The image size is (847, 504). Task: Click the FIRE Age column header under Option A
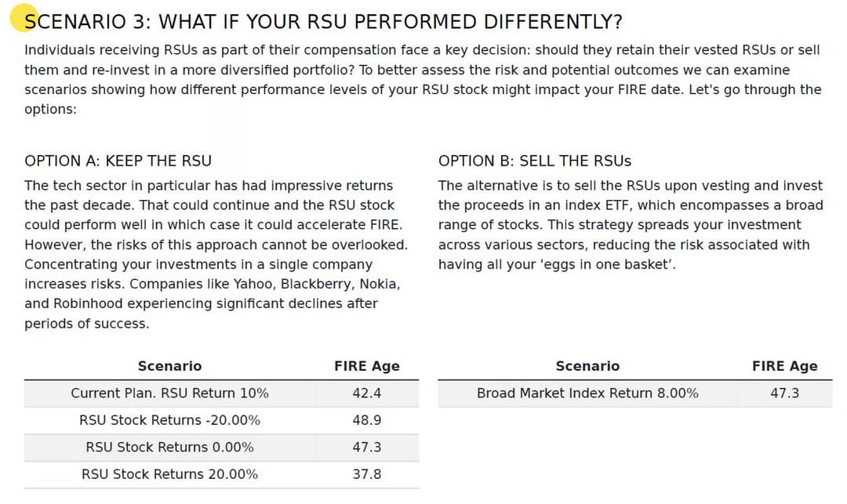pos(366,366)
